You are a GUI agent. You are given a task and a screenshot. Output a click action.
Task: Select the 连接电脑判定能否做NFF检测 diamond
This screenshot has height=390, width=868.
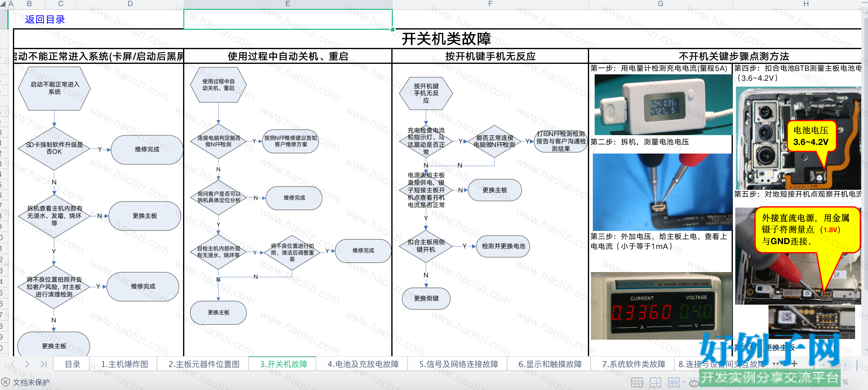(x=218, y=141)
